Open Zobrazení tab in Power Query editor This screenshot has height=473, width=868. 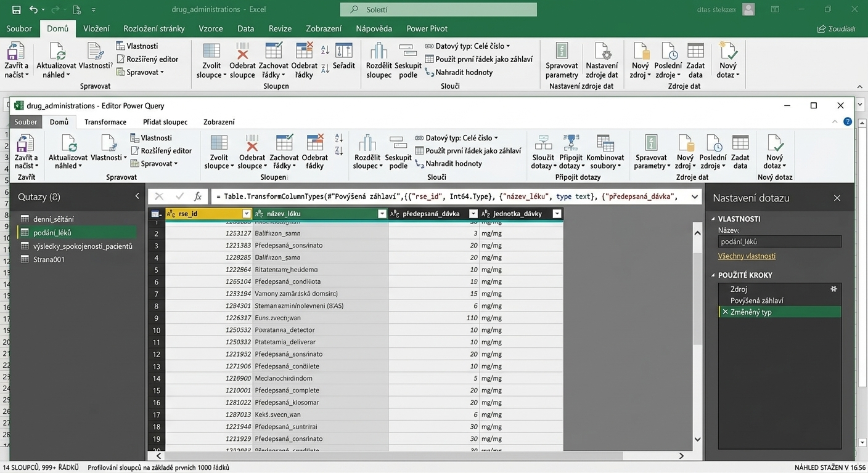tap(219, 122)
